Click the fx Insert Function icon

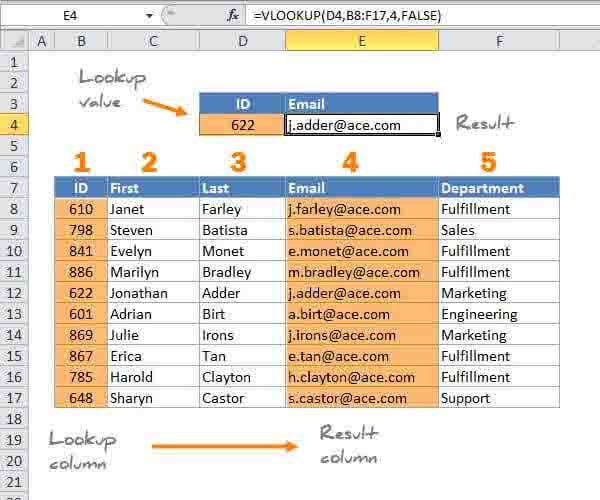[233, 15]
